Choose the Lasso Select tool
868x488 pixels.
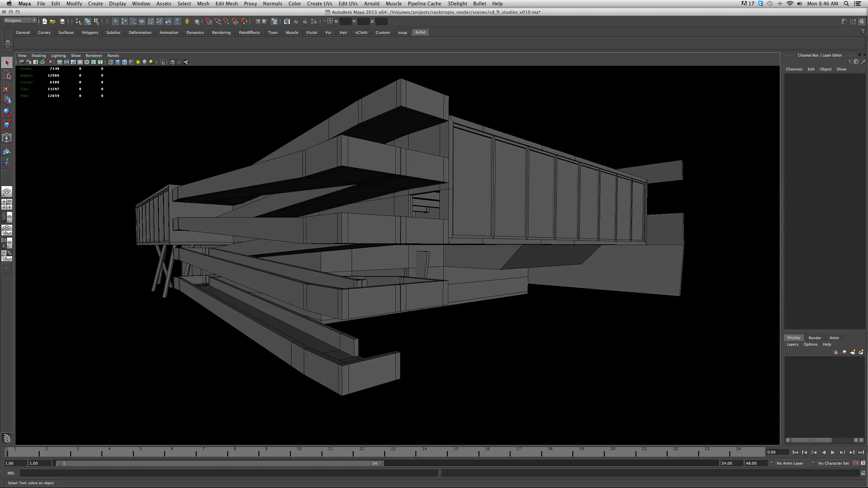click(x=7, y=75)
